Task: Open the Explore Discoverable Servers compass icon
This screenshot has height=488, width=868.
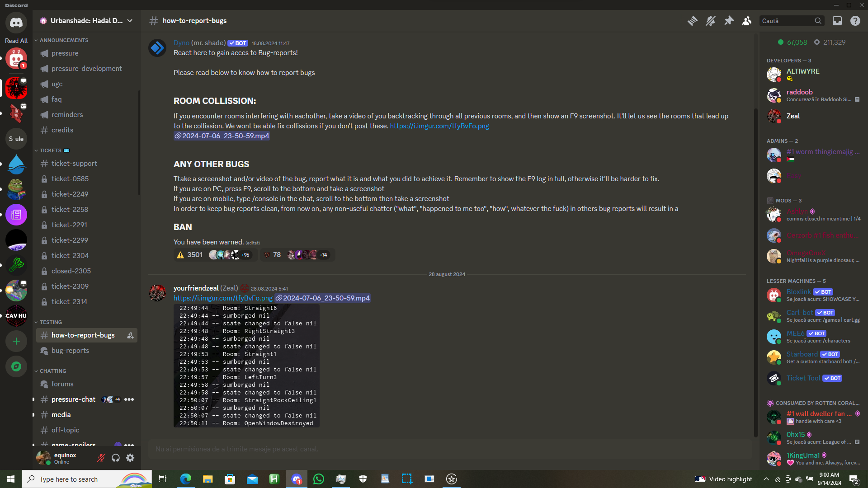Action: click(x=16, y=366)
